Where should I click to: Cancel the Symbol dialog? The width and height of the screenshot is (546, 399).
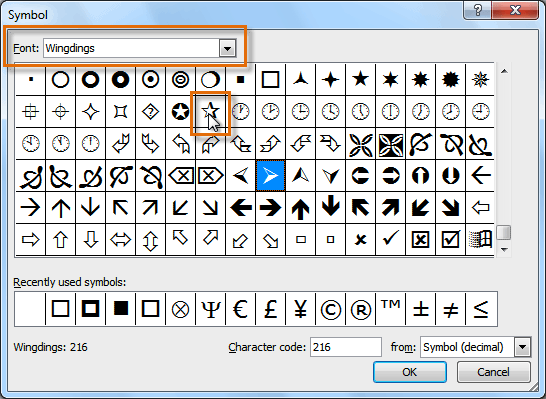[x=493, y=372]
